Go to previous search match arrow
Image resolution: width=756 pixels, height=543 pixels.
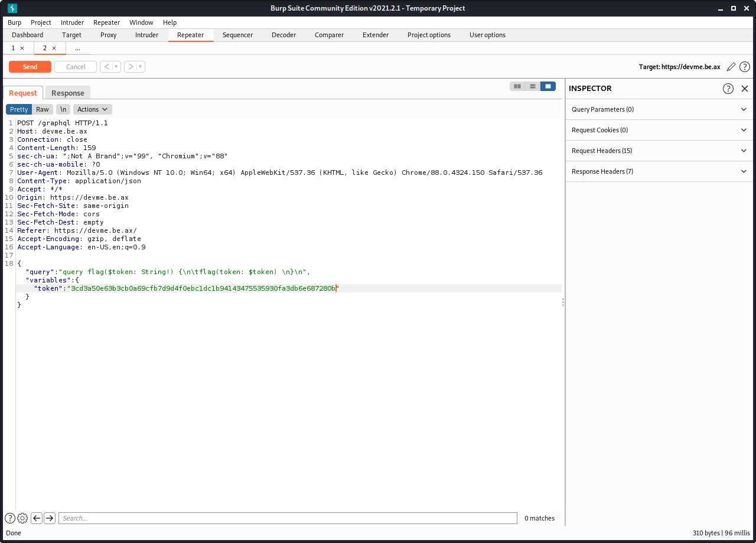tap(37, 518)
